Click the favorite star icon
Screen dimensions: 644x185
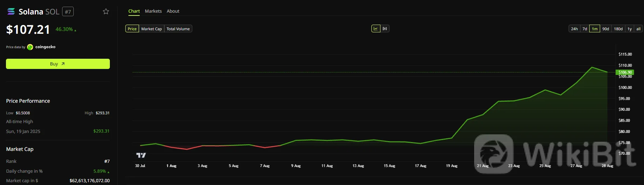click(106, 11)
